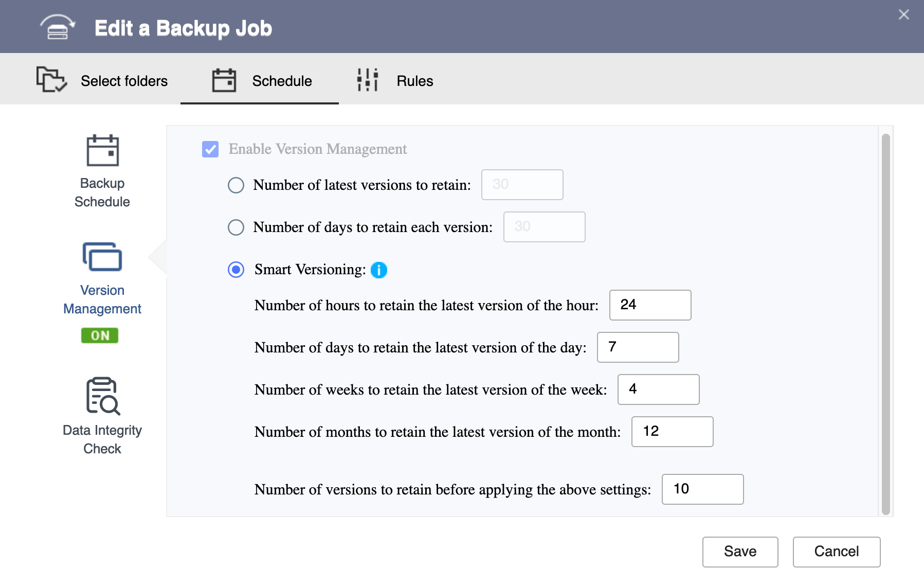The height and width of the screenshot is (585, 924).
Task: Click the backup job header icon
Action: click(x=58, y=27)
